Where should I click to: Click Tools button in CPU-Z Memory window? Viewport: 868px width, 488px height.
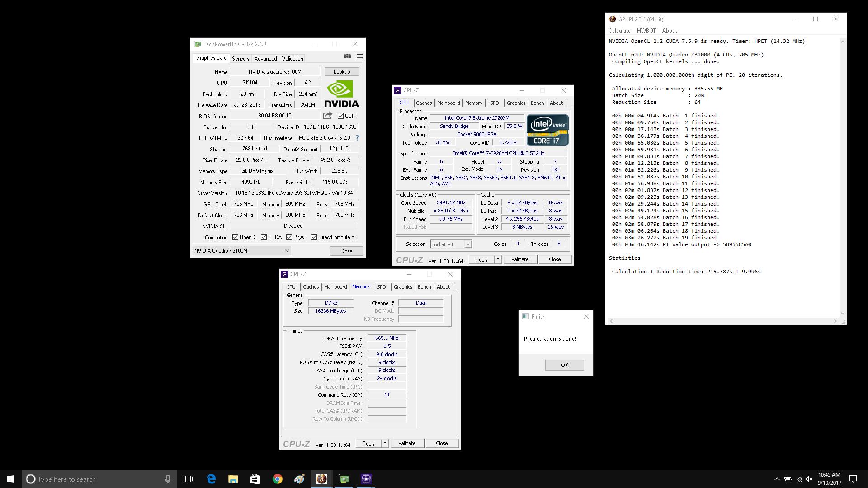pyautogui.click(x=368, y=443)
